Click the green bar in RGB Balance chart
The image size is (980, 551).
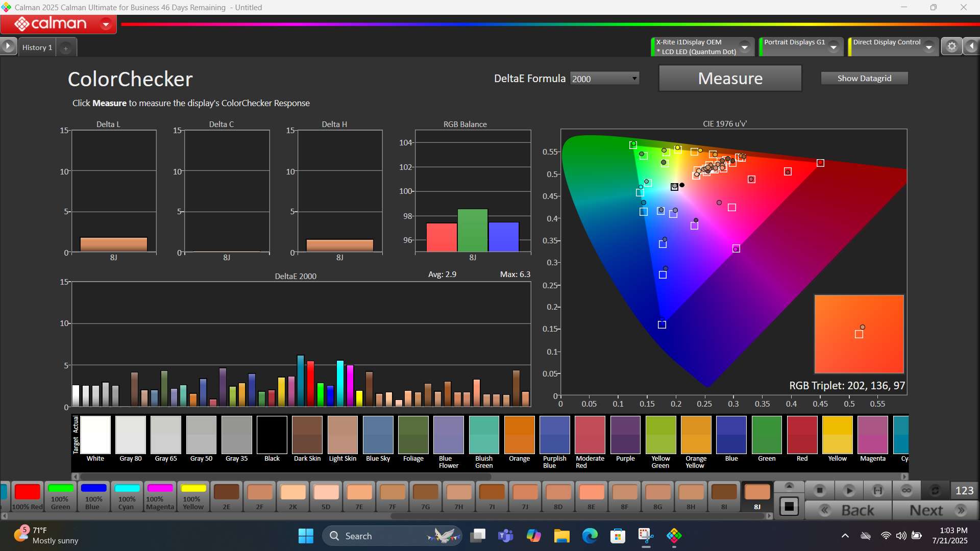(473, 230)
